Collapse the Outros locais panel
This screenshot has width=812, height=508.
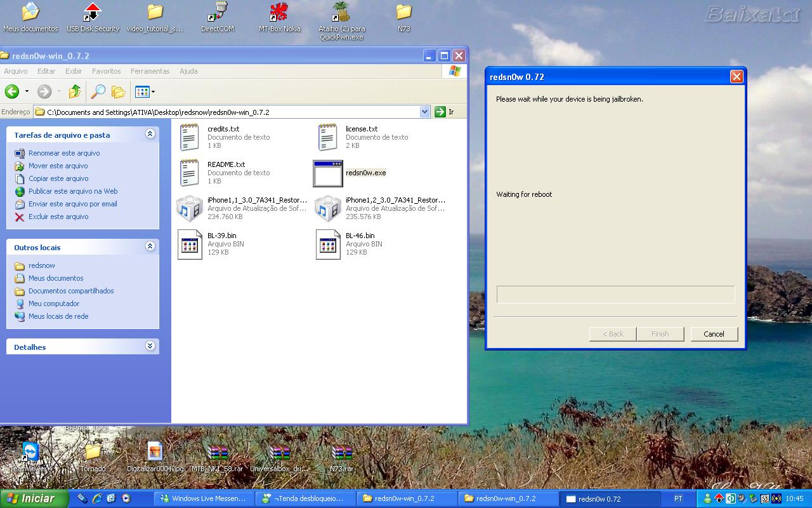pyautogui.click(x=150, y=246)
